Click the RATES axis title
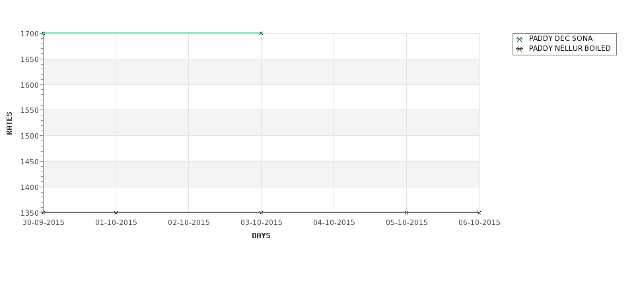 [9, 123]
